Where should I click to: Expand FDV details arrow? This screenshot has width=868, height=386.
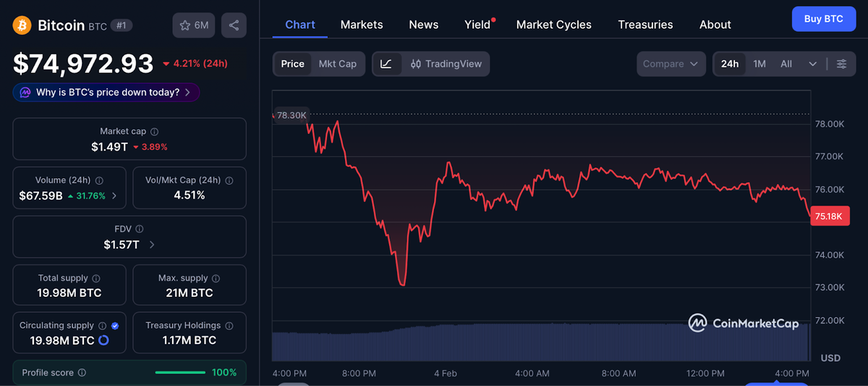point(151,245)
